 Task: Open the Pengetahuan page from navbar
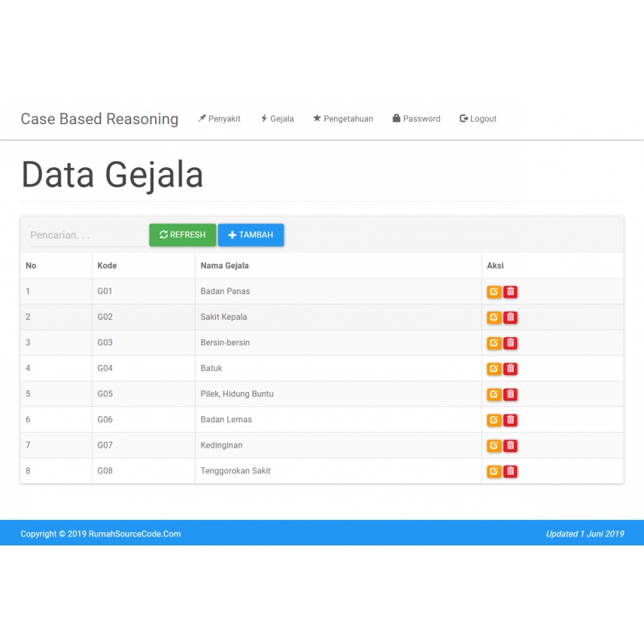(x=343, y=119)
